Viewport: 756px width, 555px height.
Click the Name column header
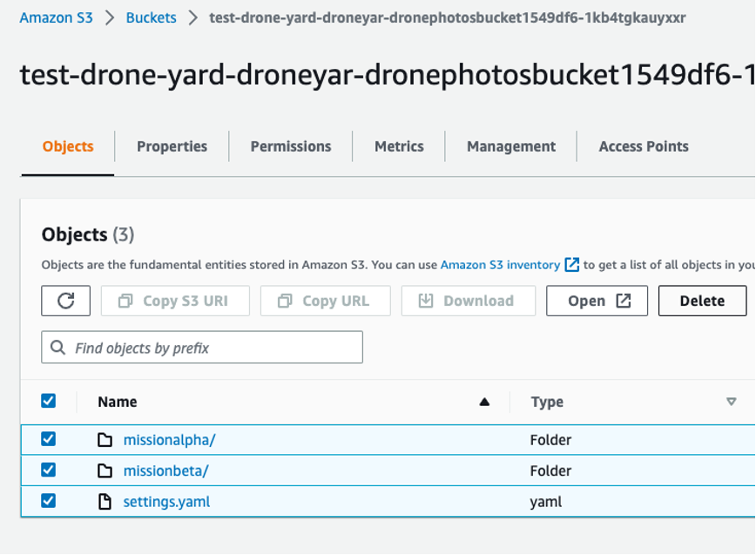click(118, 402)
